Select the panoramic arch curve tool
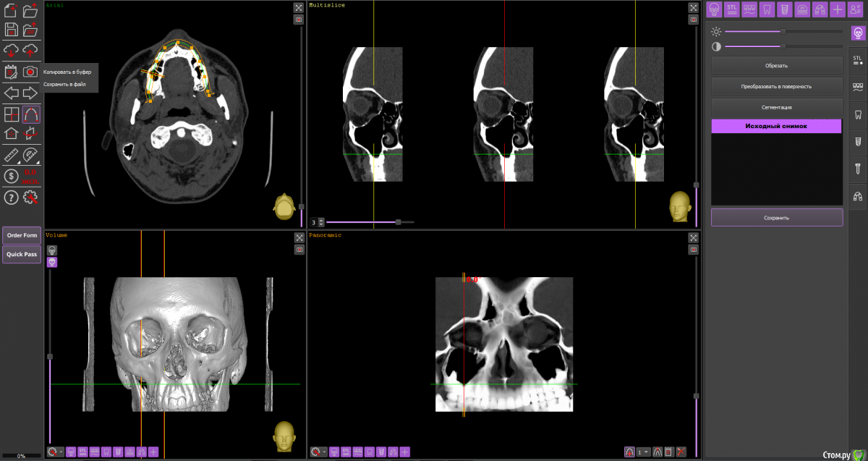868x461 pixels. tap(30, 114)
